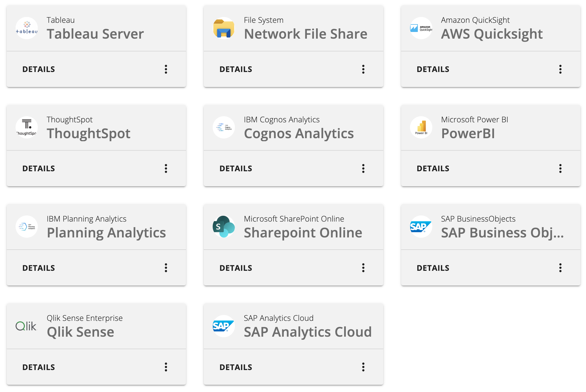The image size is (586, 392).
Task: Click the Microsoft Power BI type label
Action: (x=475, y=119)
